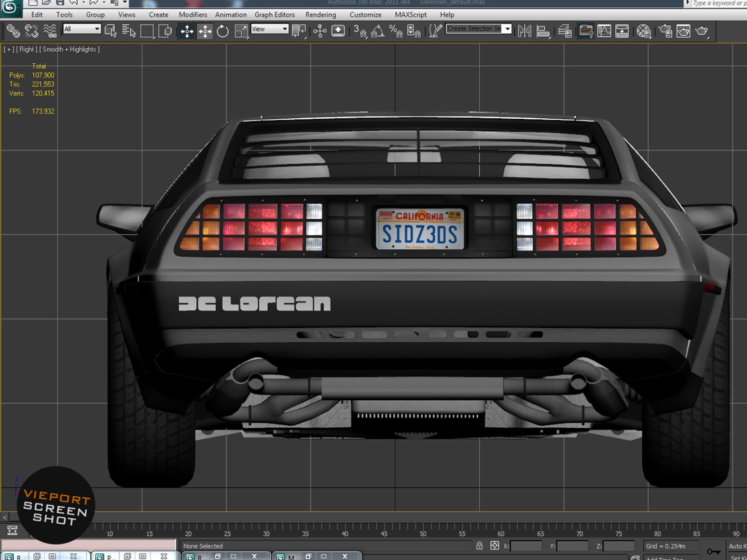Viewport: 747px width, 560px height.
Task: Open the selection filter All dropdown
Action: pyautogui.click(x=81, y=29)
